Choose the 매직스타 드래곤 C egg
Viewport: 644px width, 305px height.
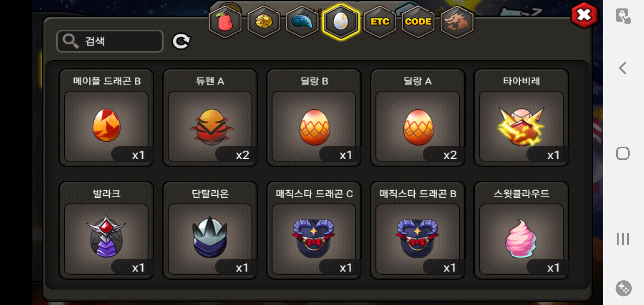point(314,230)
